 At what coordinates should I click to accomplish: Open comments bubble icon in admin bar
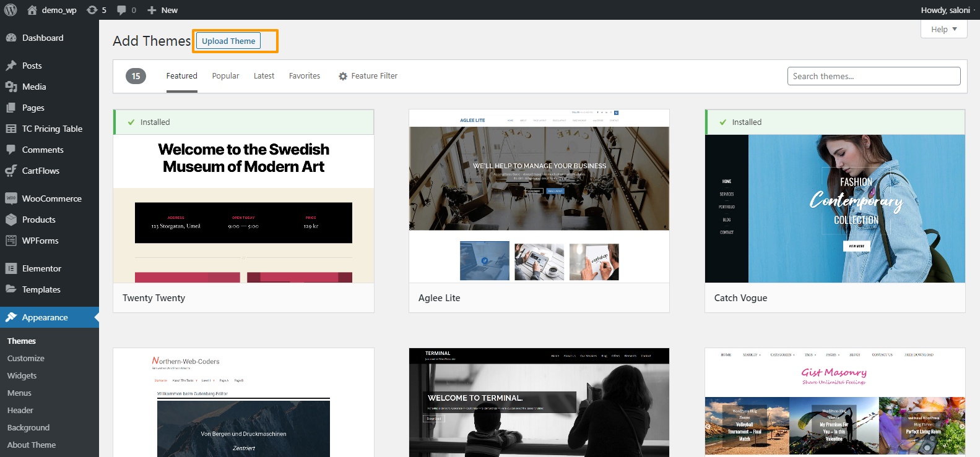(x=121, y=10)
